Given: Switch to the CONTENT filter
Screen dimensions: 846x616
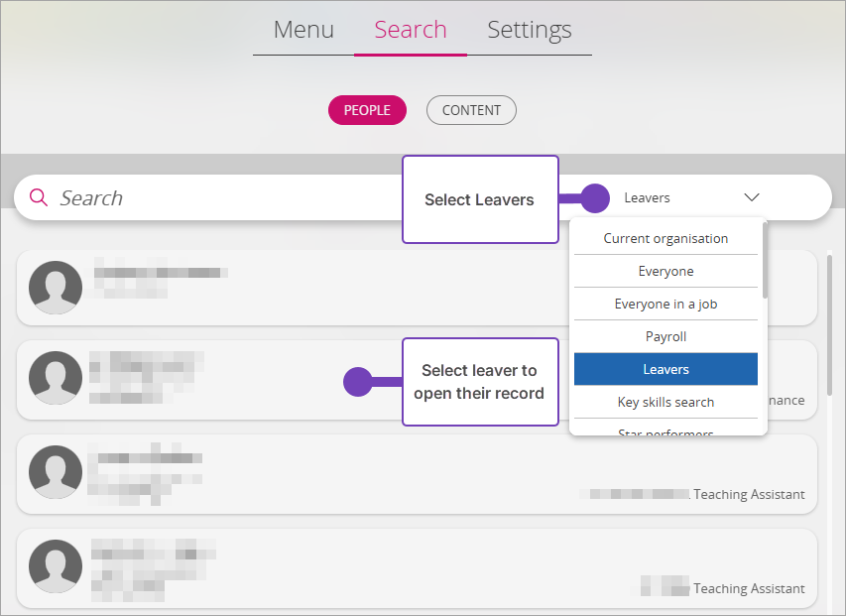Looking at the screenshot, I should click(x=471, y=110).
